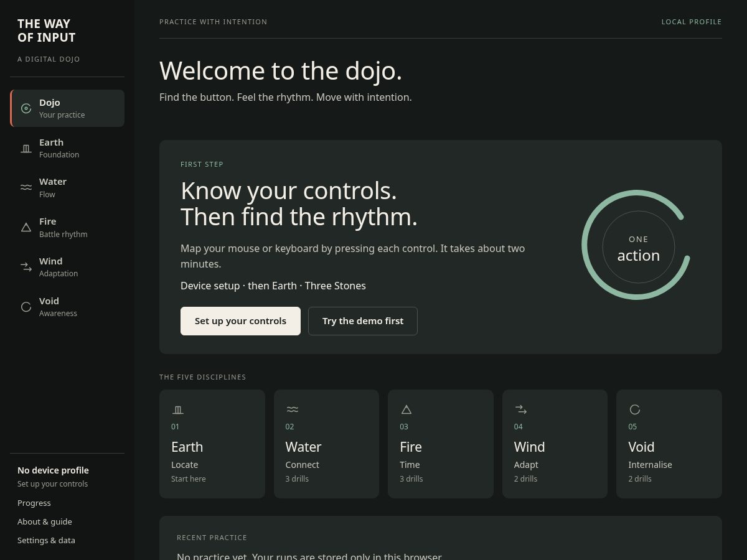
Task: Click 'Device setup · then Earth · Three Stones' text
Action: click(273, 286)
